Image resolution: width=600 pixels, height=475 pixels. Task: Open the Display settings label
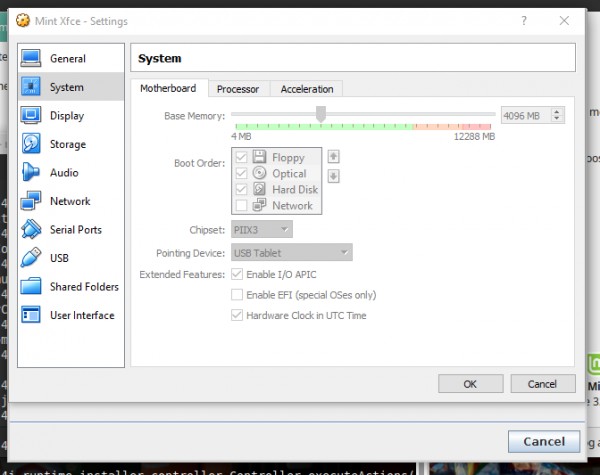(67, 116)
